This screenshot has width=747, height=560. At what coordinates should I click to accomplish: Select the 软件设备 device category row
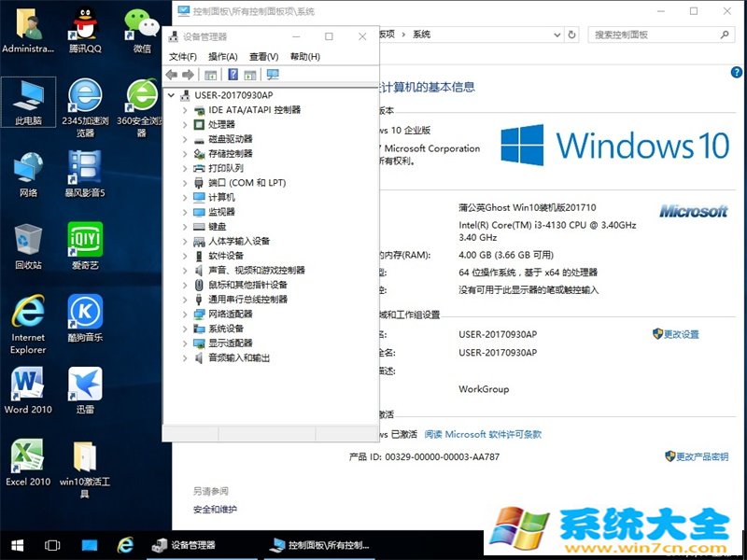point(218,256)
